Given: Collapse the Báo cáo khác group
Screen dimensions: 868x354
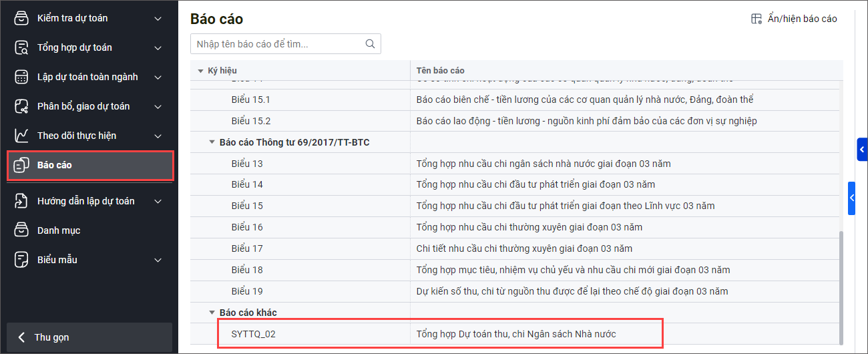Looking at the screenshot, I should tap(212, 313).
